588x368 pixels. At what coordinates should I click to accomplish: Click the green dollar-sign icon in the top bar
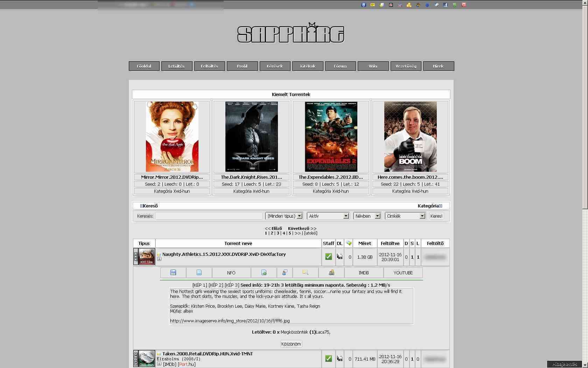(454, 5)
